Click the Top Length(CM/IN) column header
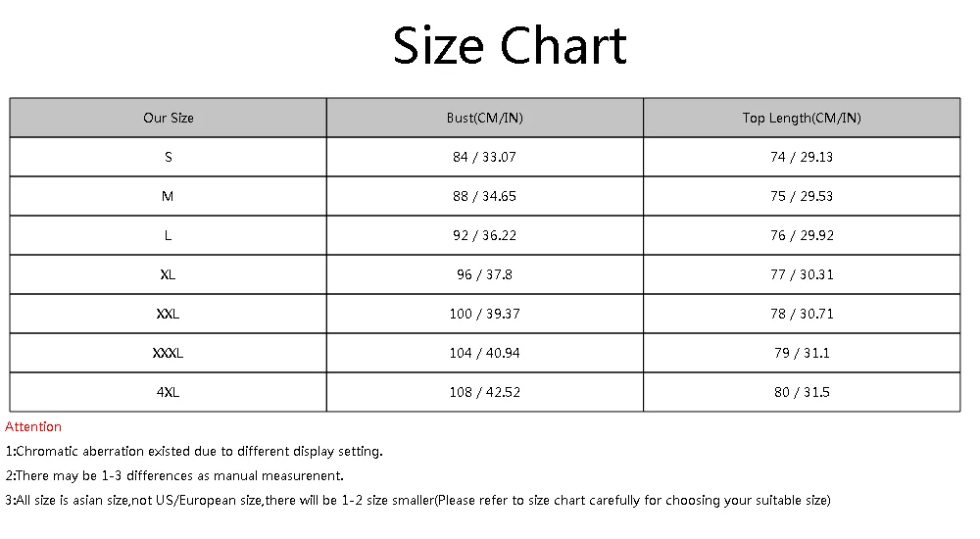 (802, 118)
